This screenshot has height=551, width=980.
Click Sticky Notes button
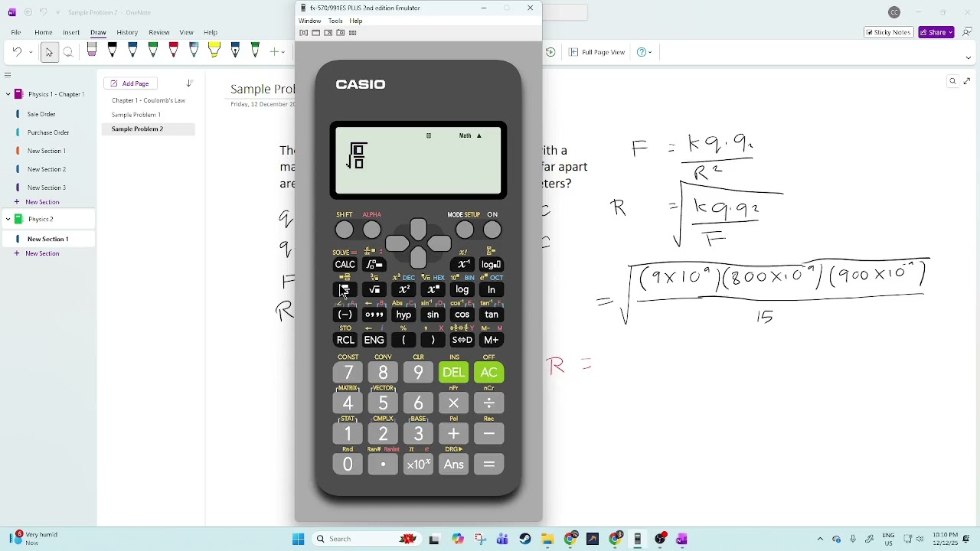[888, 32]
